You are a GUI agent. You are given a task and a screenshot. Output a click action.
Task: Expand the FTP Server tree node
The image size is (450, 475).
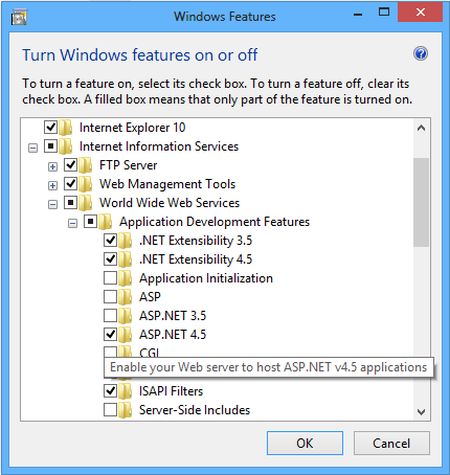point(53,166)
